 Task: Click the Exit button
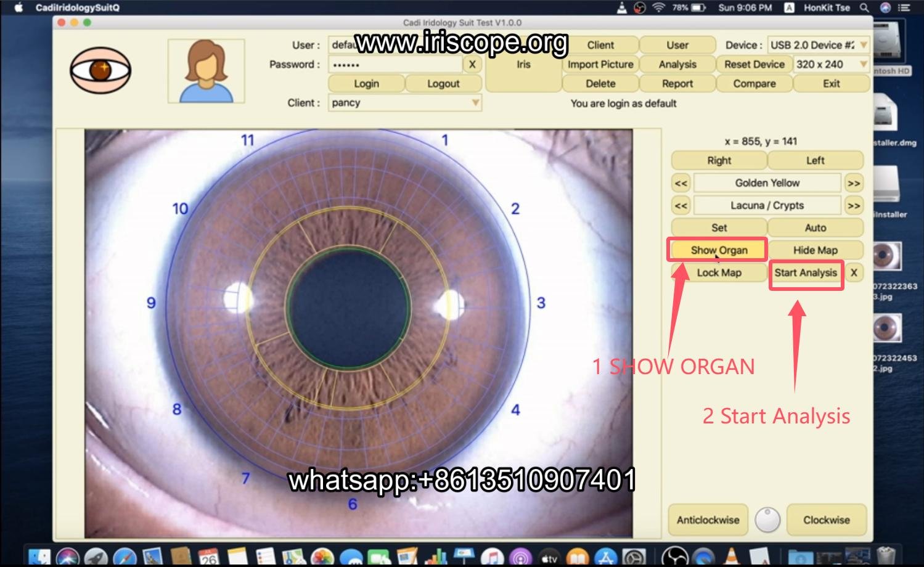[x=832, y=83]
